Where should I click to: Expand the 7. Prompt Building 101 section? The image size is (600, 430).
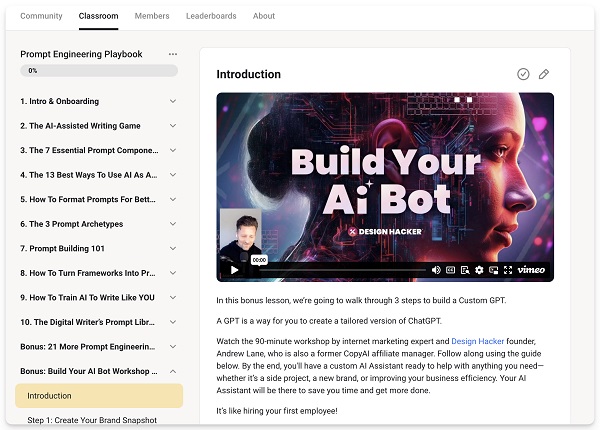click(173, 248)
